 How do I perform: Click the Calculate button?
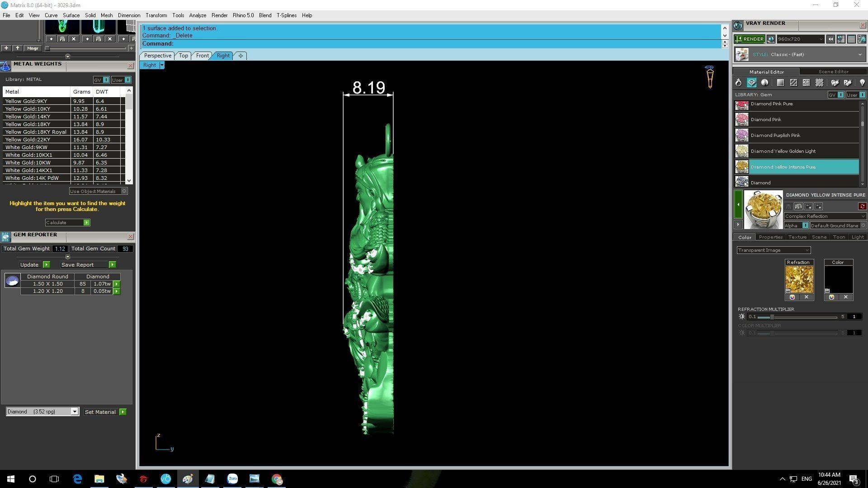[67, 222]
